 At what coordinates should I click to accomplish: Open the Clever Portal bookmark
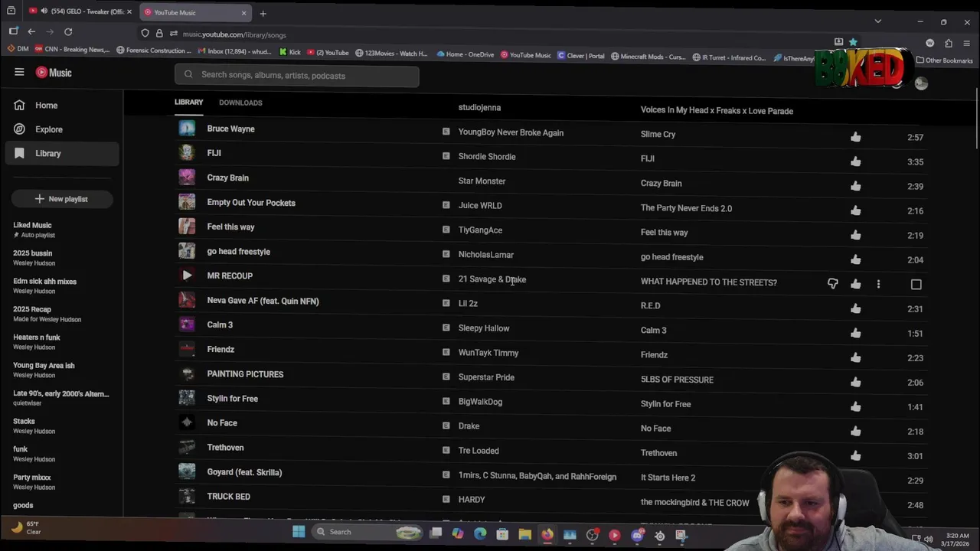(581, 55)
